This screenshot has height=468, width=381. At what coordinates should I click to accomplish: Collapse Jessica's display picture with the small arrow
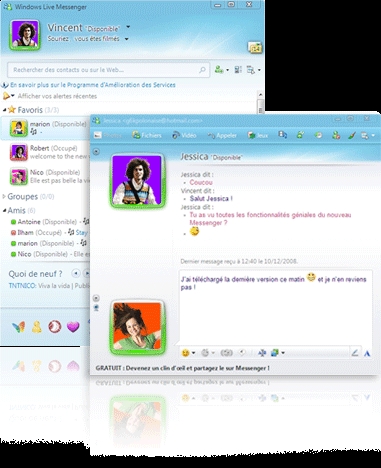(96, 152)
